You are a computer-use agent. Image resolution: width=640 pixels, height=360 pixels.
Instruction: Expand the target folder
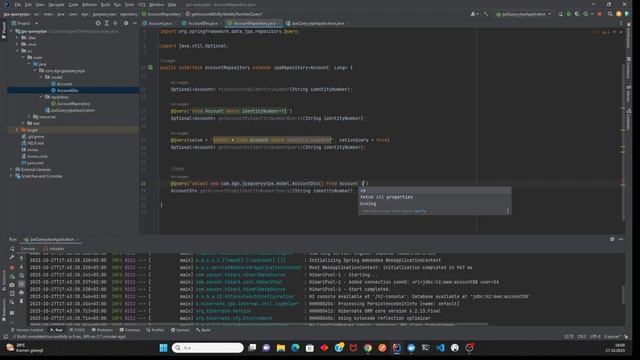(x=17, y=130)
